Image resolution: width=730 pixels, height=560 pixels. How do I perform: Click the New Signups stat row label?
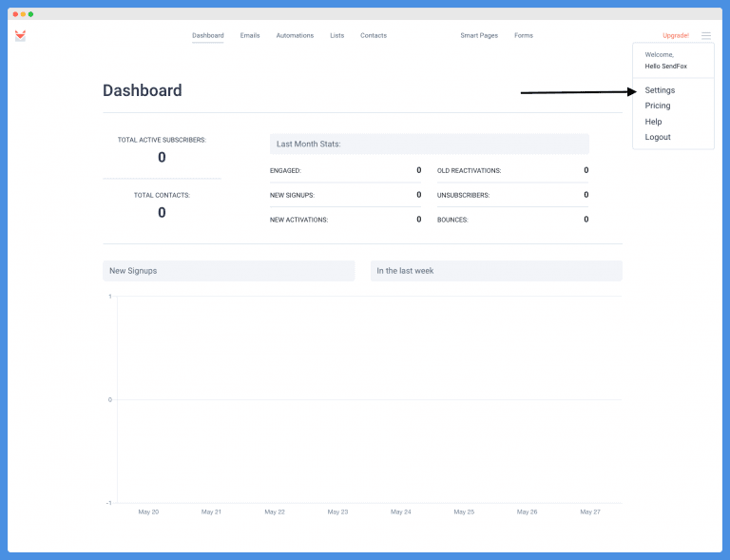[x=292, y=195]
